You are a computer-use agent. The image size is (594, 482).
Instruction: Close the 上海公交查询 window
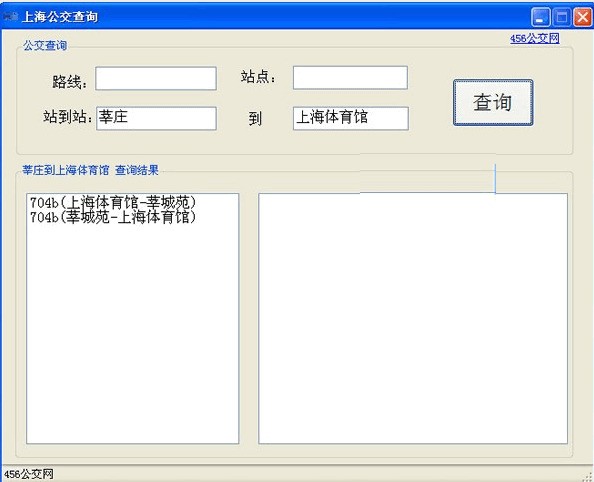583,17
